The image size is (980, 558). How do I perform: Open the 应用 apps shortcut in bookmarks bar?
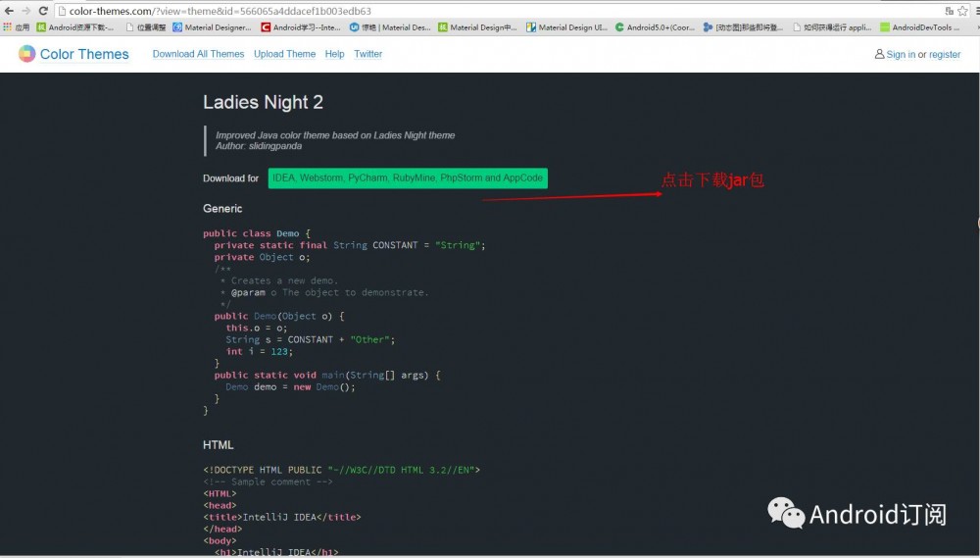pos(17,26)
